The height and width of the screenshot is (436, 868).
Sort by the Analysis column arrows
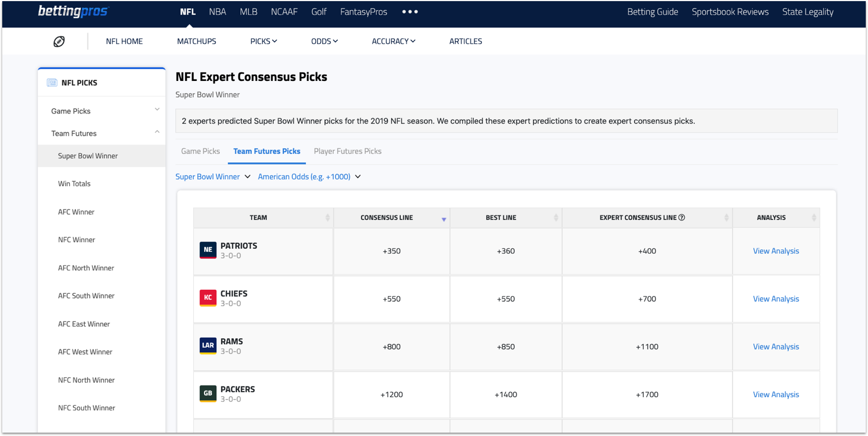[813, 217]
